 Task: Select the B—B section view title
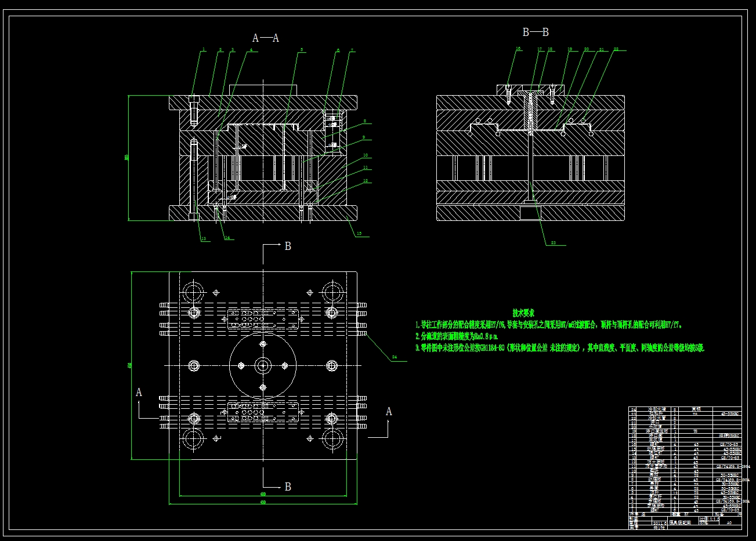[x=536, y=32]
